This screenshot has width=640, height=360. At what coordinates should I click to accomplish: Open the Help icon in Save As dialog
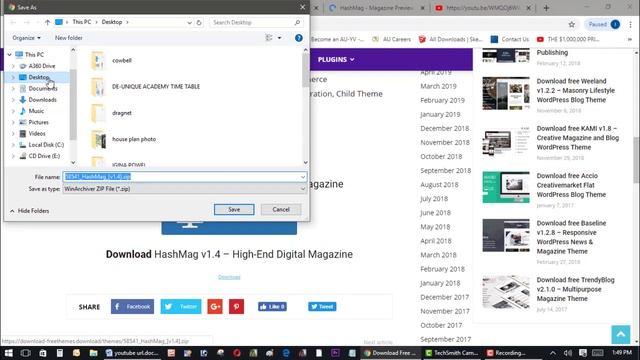(299, 38)
